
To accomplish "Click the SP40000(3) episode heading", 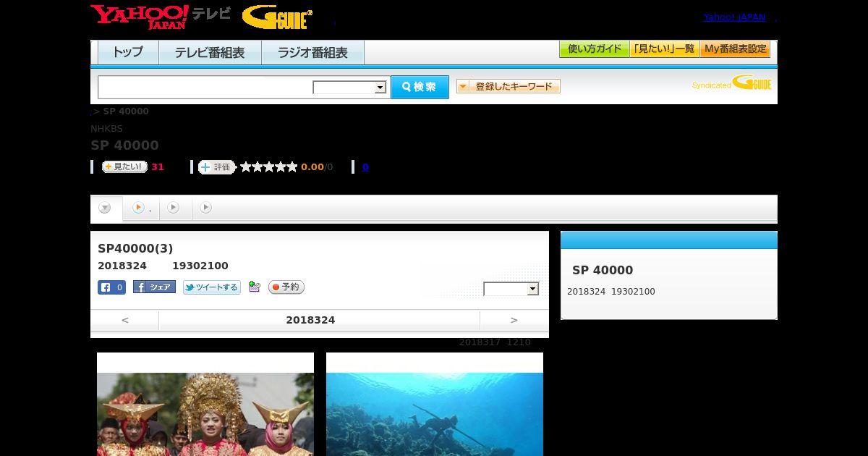I will pos(135,248).
